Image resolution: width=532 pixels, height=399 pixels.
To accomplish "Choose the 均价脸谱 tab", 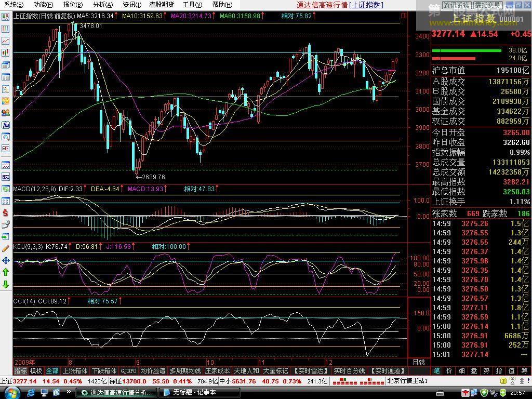I will pos(153,371).
